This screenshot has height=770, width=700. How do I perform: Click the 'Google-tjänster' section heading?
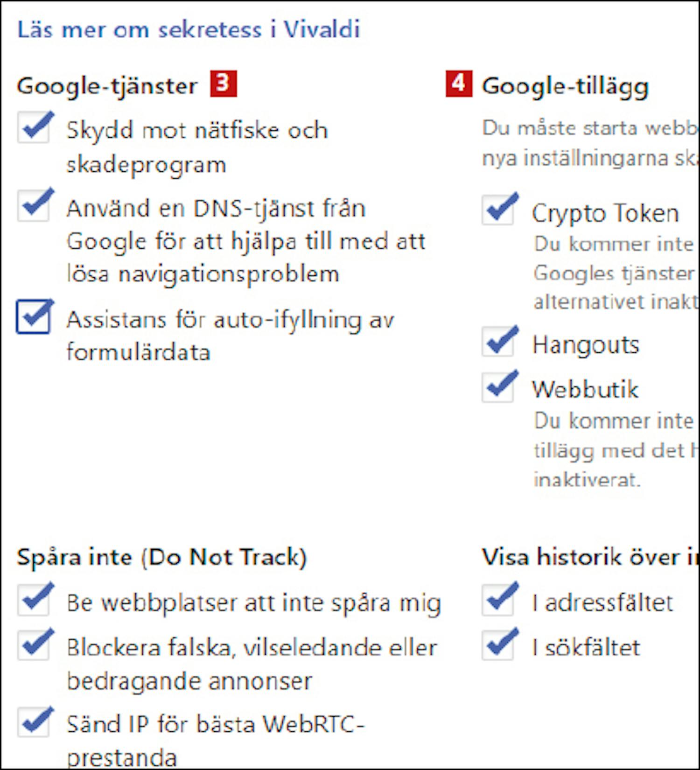tap(107, 86)
